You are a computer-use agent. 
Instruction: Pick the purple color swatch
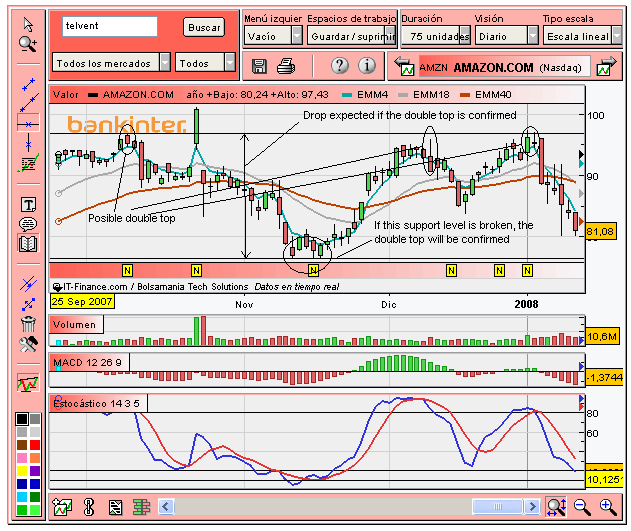point(35,471)
